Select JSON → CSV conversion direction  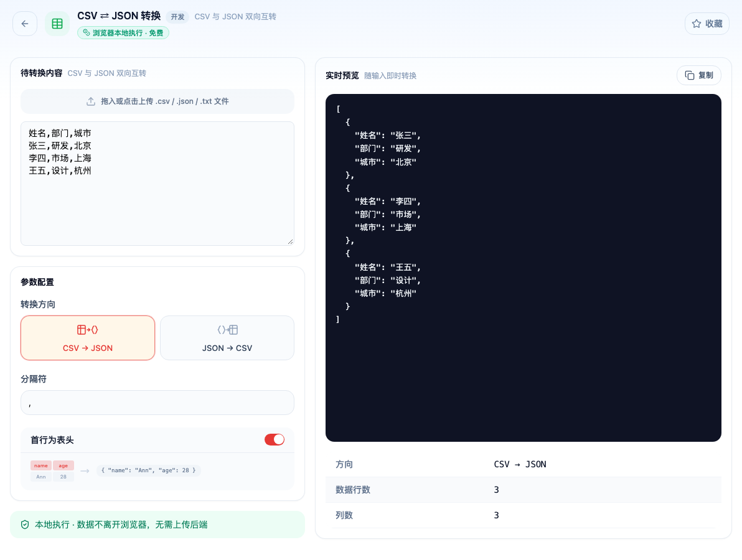pos(227,338)
